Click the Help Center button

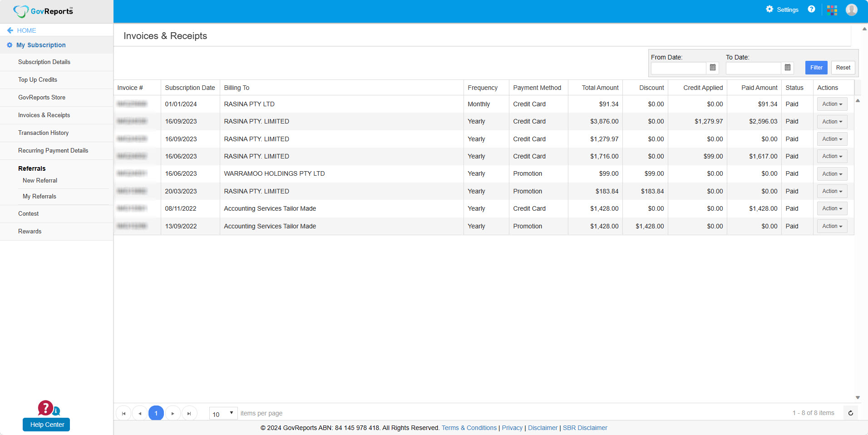[x=46, y=425]
